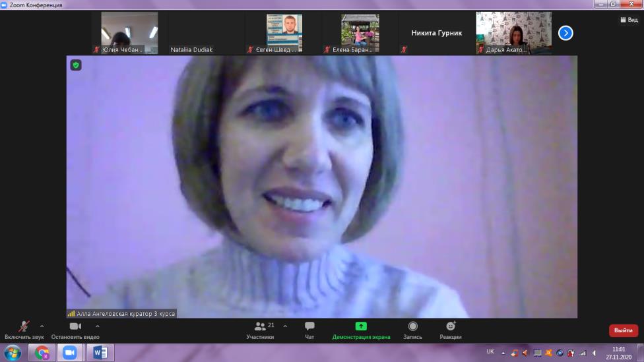The width and height of the screenshot is (644, 362).
Task: Open Microsoft Word from the taskbar
Action: click(100, 353)
